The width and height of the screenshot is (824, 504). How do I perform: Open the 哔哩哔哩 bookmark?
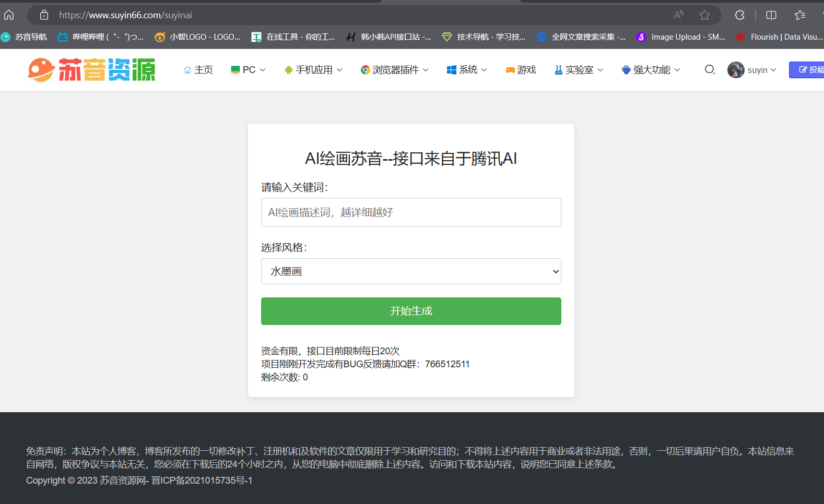click(100, 37)
